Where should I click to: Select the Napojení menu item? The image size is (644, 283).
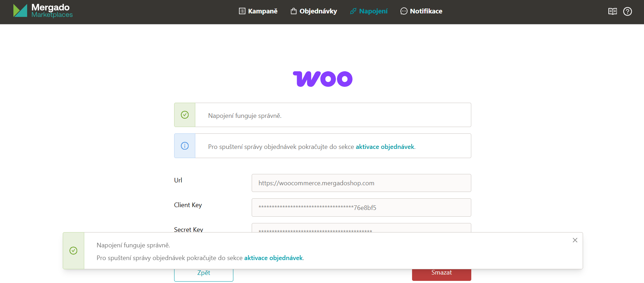point(369,11)
